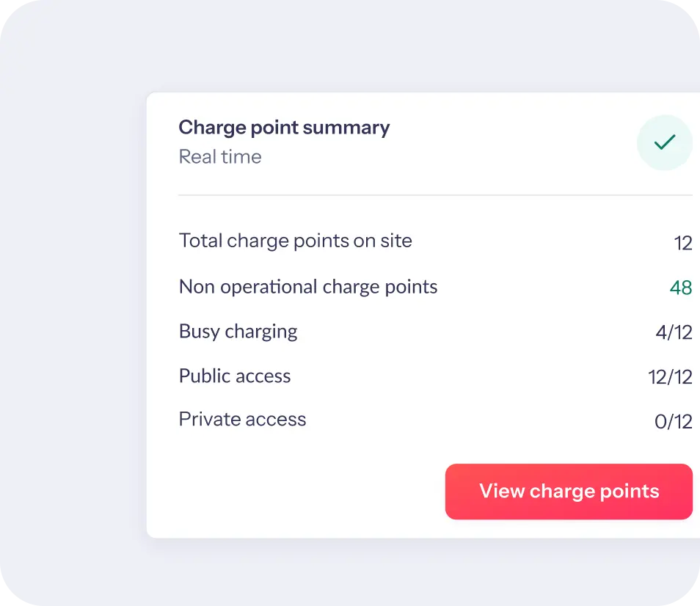Click the 12/12 public access value

(x=670, y=377)
